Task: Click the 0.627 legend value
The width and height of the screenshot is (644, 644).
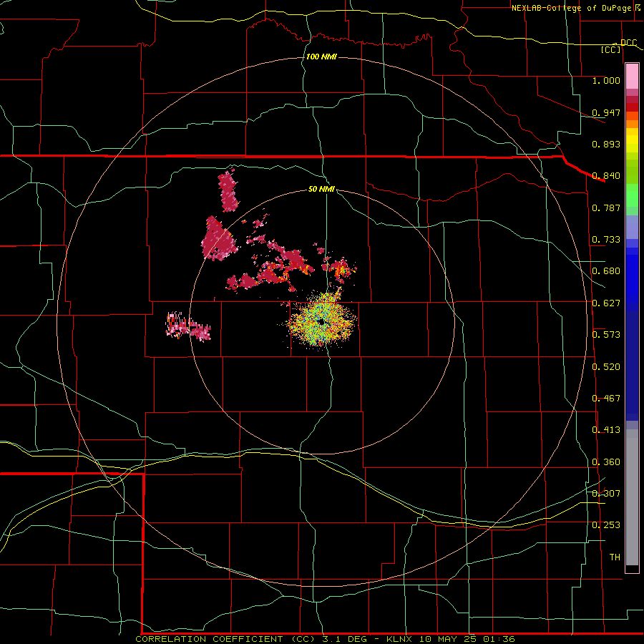Action: click(606, 303)
